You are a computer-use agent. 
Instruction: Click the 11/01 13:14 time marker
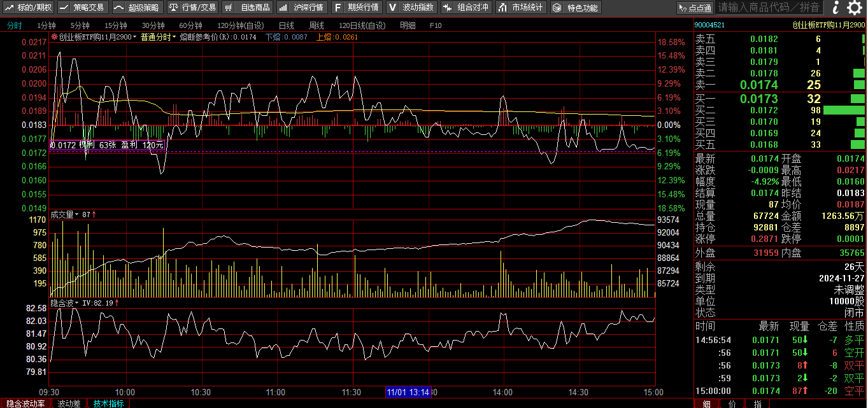coord(408,391)
